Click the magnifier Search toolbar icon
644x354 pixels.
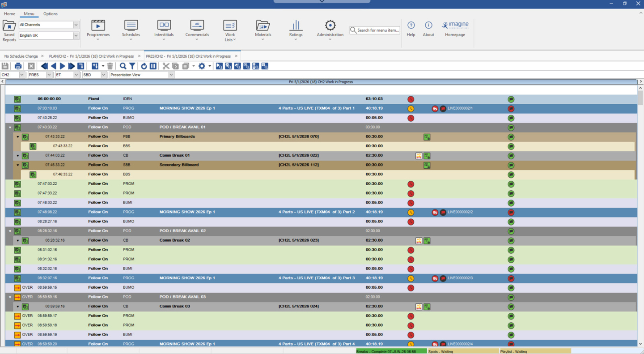coord(123,66)
